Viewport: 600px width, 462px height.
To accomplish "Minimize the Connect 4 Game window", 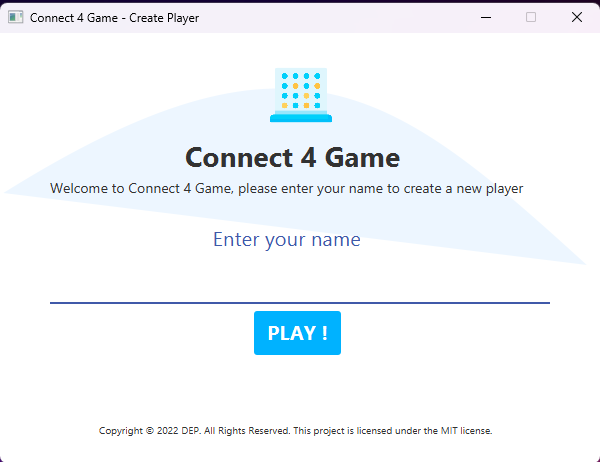I will pos(485,17).
